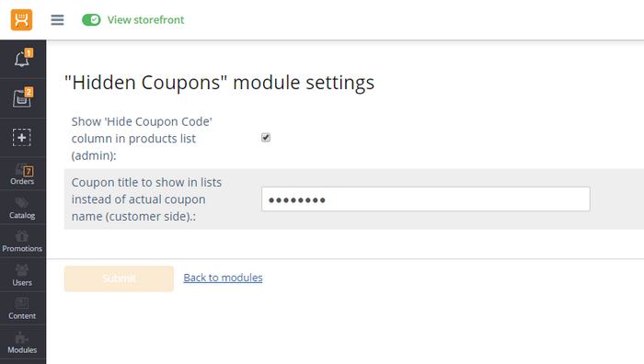The width and height of the screenshot is (644, 364).
Task: Open the notifications bell icon
Action: (23, 59)
